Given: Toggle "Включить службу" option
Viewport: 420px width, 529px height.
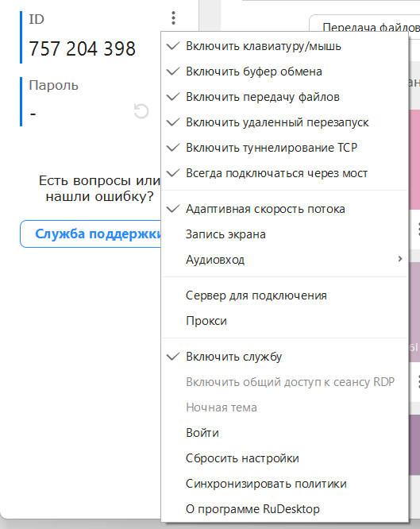Looking at the screenshot, I should tap(285, 357).
